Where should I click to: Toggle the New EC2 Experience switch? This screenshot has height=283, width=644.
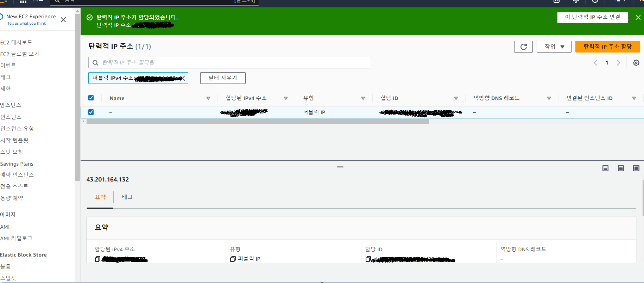[x=1, y=17]
